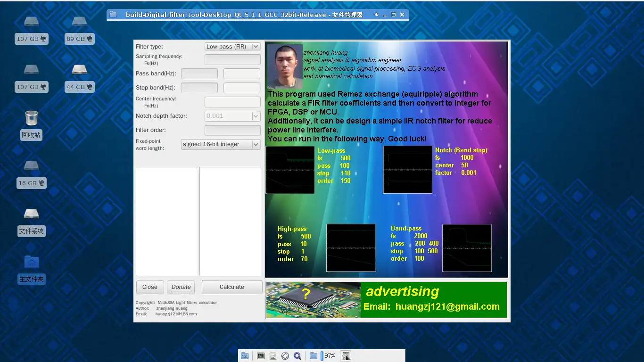Click the folder icon in the file manager title bar
The width and height of the screenshot is (644, 362).
pos(113,15)
